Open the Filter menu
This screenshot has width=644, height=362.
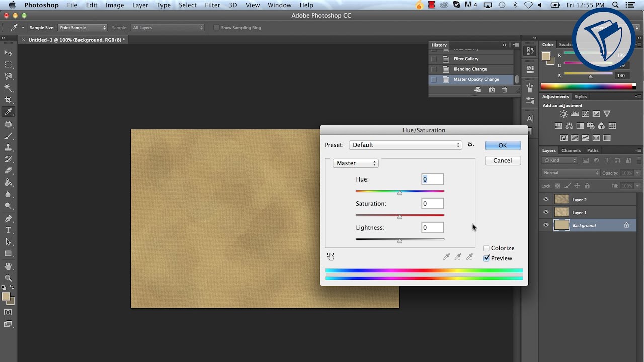pos(212,5)
